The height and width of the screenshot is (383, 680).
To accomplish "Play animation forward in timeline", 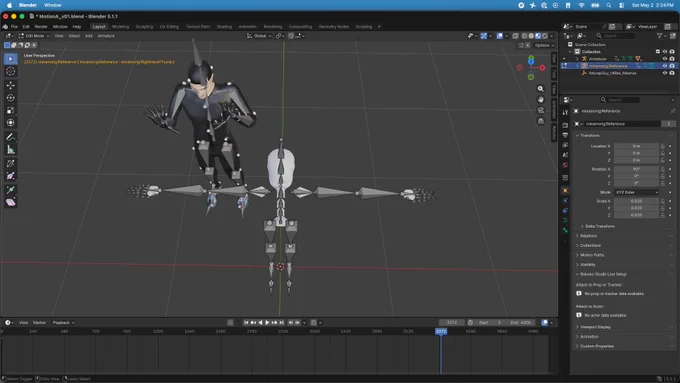I will [267, 323].
